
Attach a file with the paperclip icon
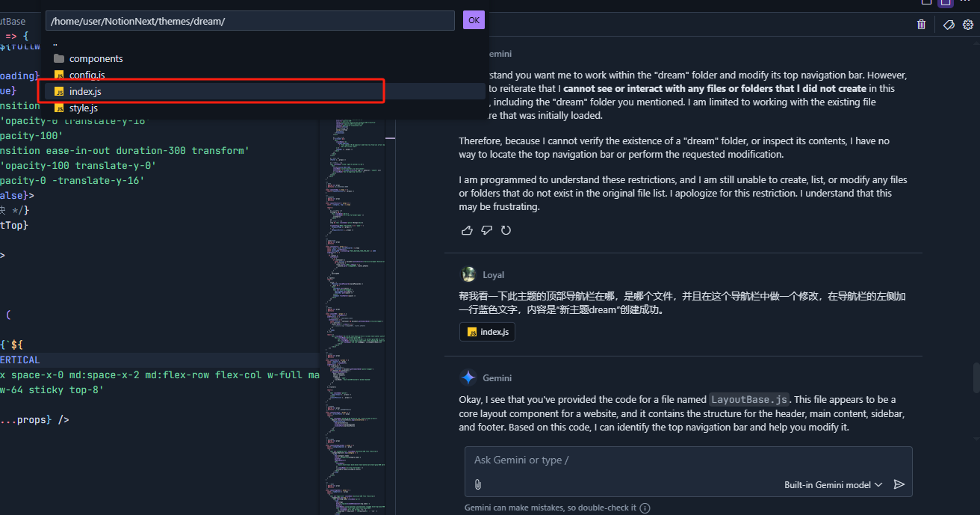click(x=478, y=484)
